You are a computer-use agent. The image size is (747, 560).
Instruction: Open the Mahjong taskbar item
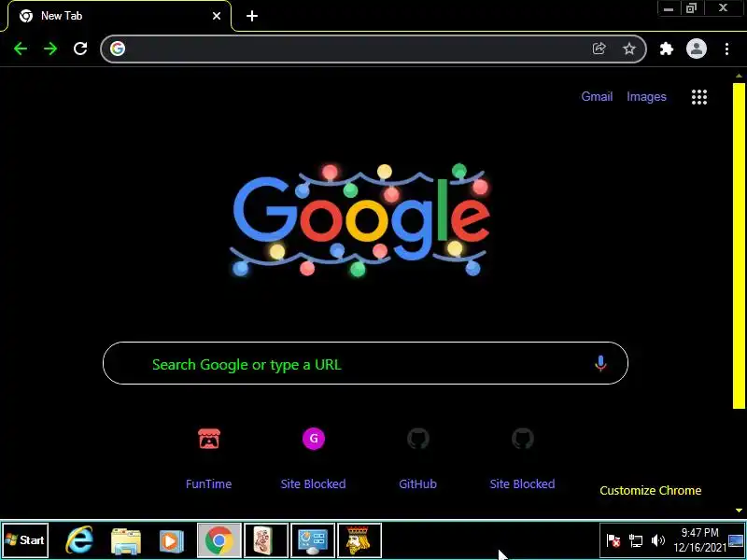click(265, 540)
